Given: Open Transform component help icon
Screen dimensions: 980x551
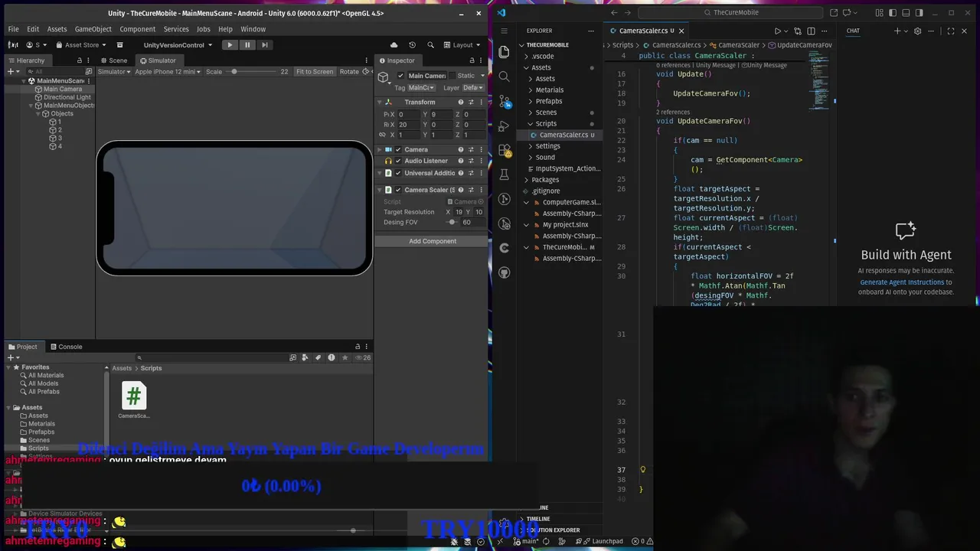Looking at the screenshot, I should tap(461, 103).
